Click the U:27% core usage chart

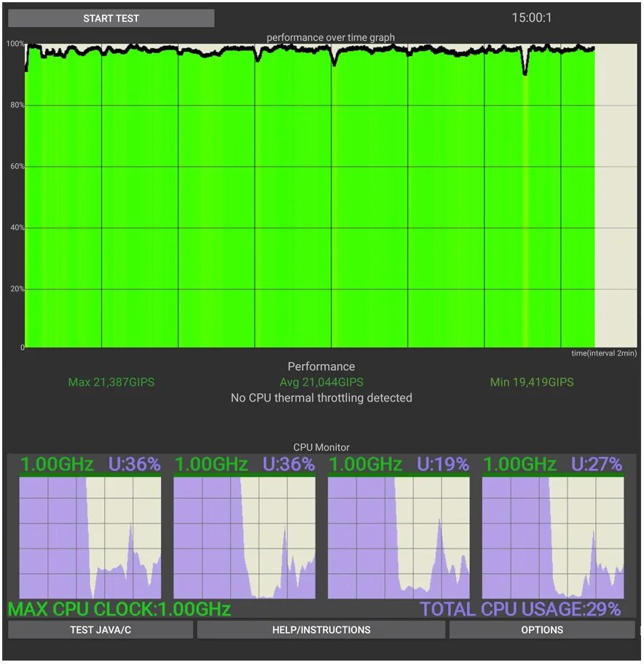553,538
